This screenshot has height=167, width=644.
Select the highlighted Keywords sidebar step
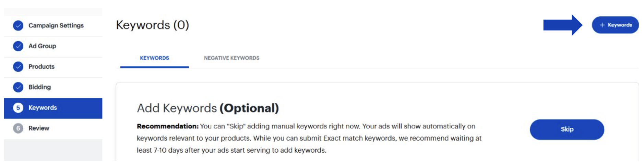click(43, 108)
